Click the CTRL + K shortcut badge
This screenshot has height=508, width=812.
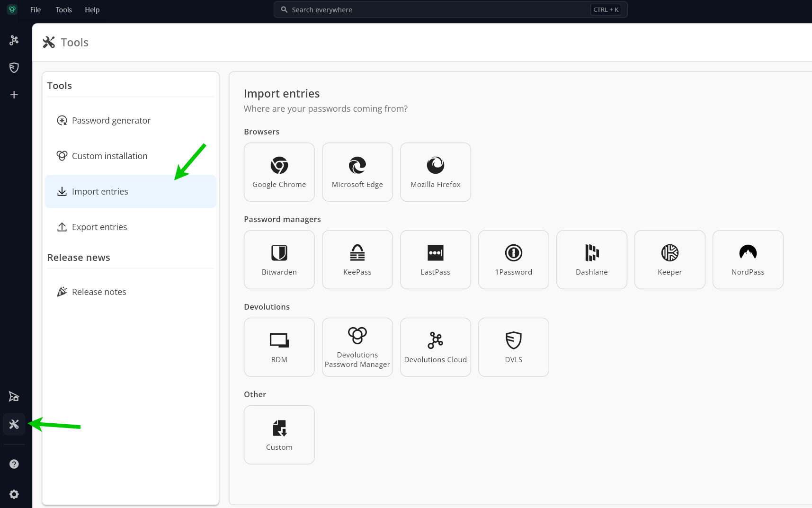pyautogui.click(x=606, y=9)
